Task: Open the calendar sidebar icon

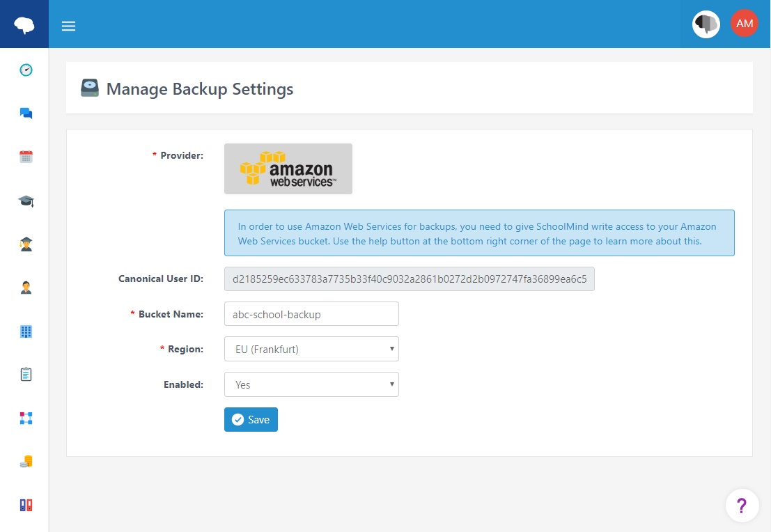Action: click(26, 157)
